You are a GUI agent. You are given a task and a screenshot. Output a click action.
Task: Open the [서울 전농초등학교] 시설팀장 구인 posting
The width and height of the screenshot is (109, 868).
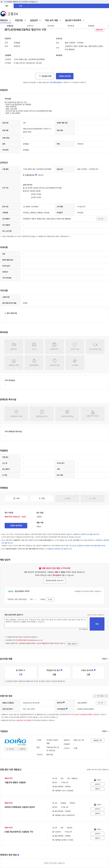pyautogui.click(x=19, y=832)
